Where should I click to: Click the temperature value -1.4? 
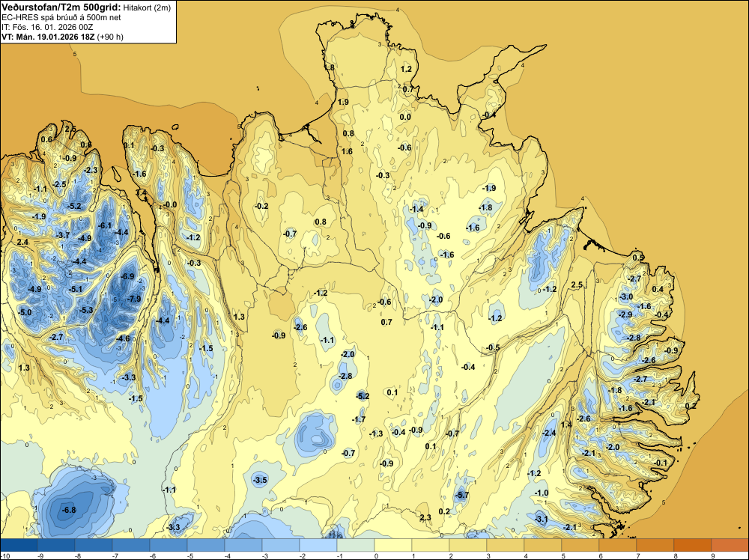416,209
